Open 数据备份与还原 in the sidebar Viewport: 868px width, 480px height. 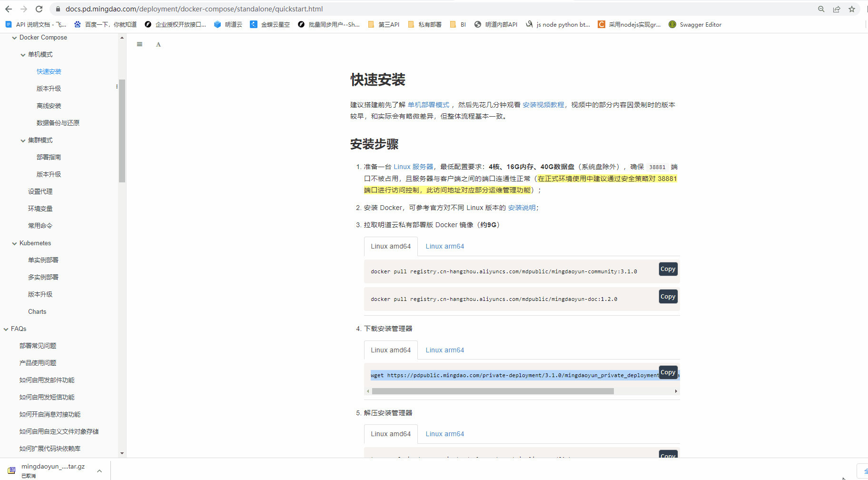(58, 123)
